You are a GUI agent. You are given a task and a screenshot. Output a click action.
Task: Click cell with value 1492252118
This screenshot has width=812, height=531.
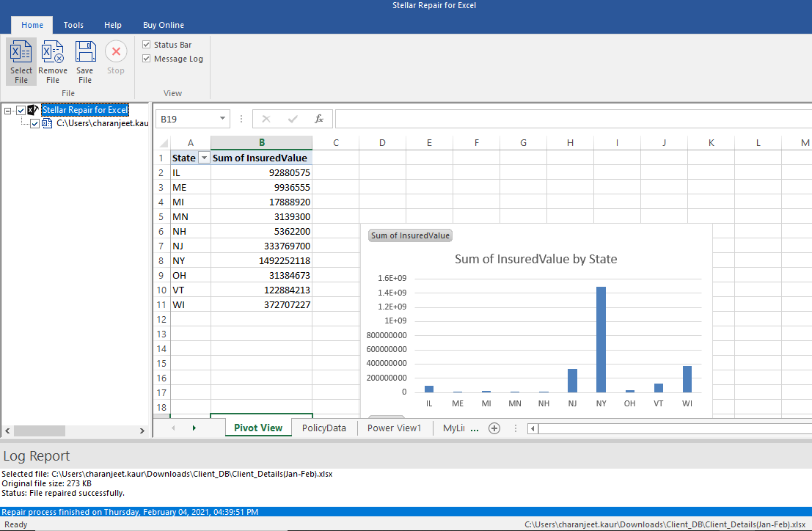pyautogui.click(x=262, y=261)
